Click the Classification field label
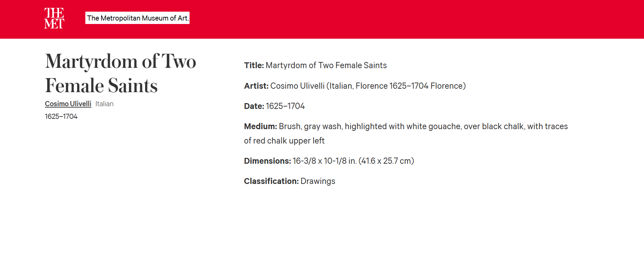The width and height of the screenshot is (644, 261). [271, 181]
